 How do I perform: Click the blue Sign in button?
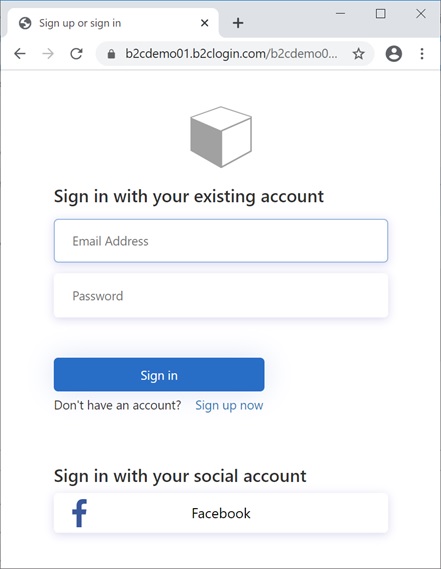click(159, 374)
